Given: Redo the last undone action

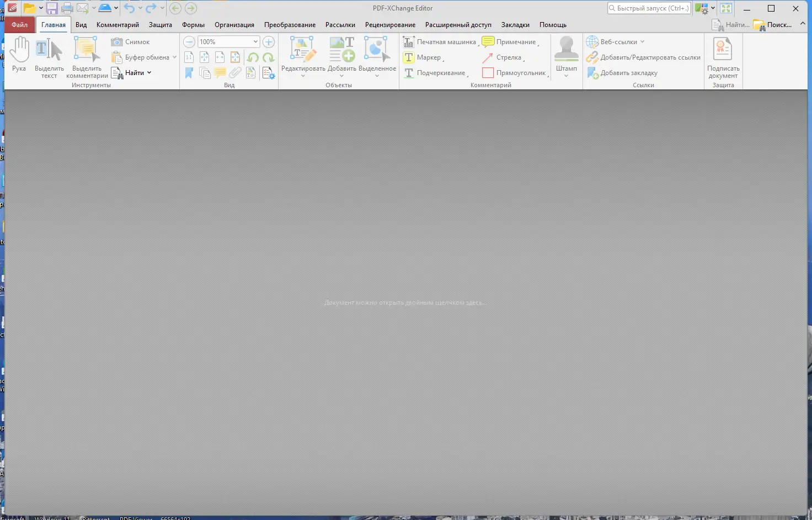Looking at the screenshot, I should click(151, 8).
